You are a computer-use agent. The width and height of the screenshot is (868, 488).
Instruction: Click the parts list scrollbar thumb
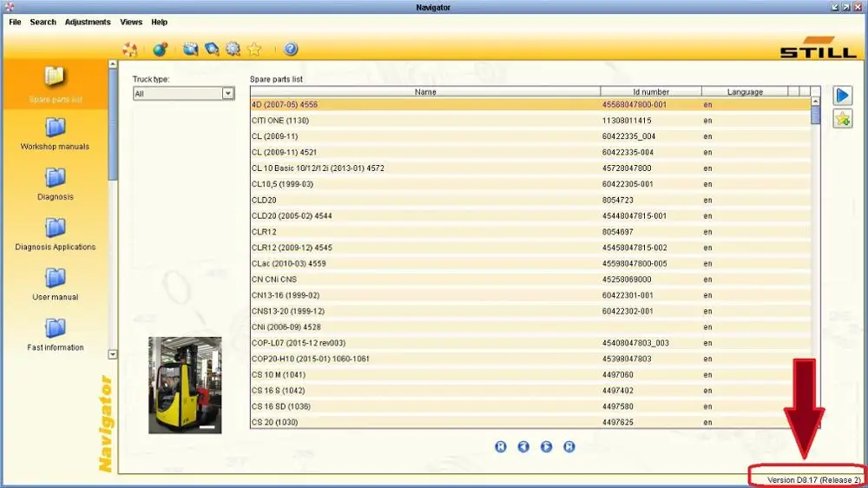815,115
